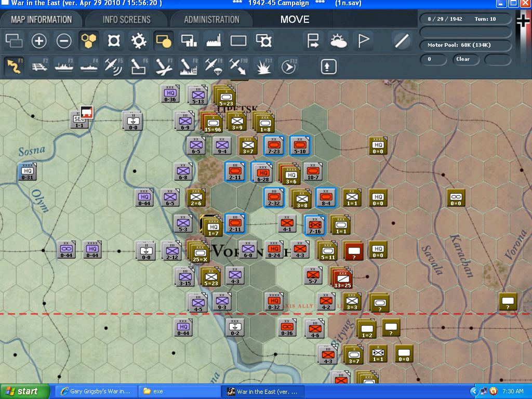
Task: Toggle the highlighted rectangle-and-circle unit icon
Action: pyautogui.click(x=164, y=41)
